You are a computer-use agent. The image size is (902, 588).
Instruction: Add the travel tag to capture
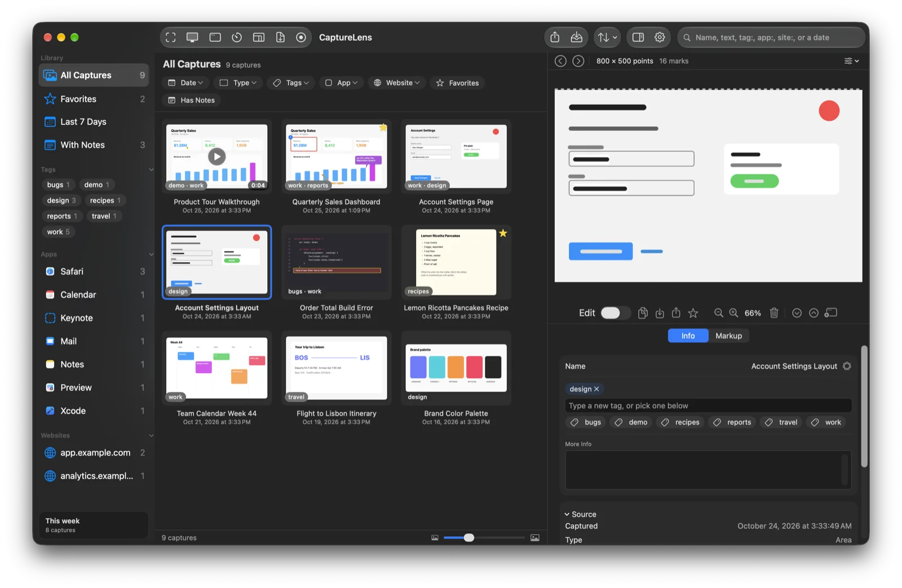point(781,422)
